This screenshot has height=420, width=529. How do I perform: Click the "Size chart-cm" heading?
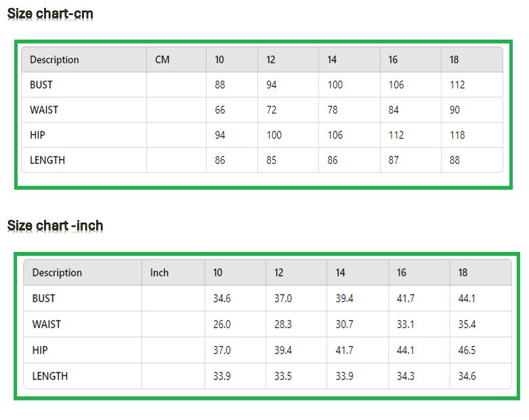click(50, 14)
